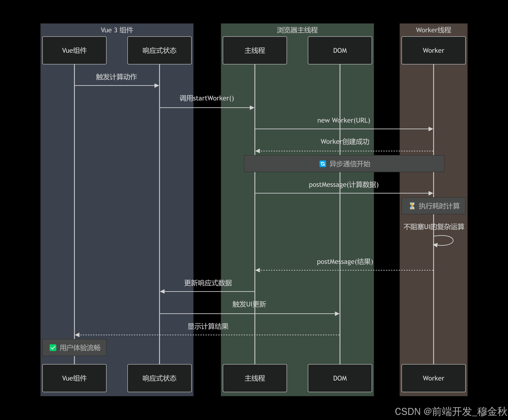Click the green checkmark beside 用户体验流畅

[x=53, y=348]
